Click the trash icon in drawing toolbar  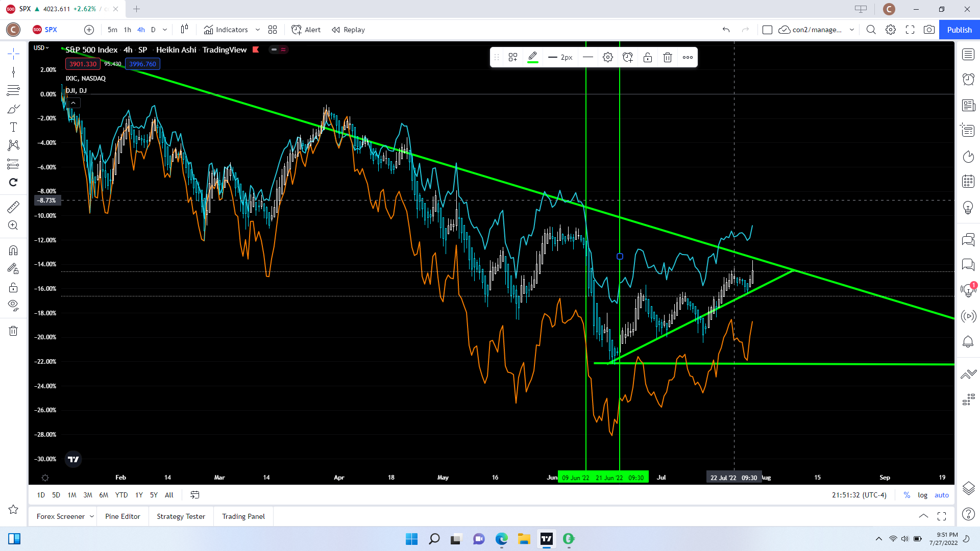click(667, 58)
